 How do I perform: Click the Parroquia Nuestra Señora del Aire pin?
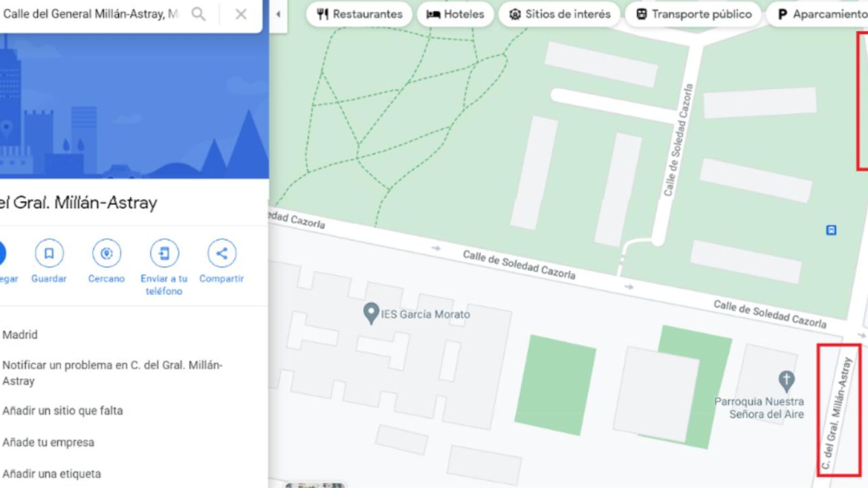click(x=786, y=381)
